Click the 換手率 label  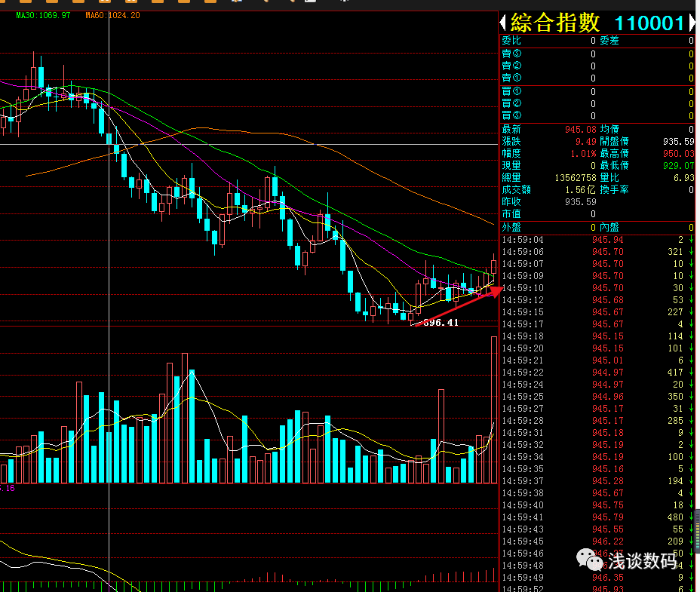click(x=614, y=190)
